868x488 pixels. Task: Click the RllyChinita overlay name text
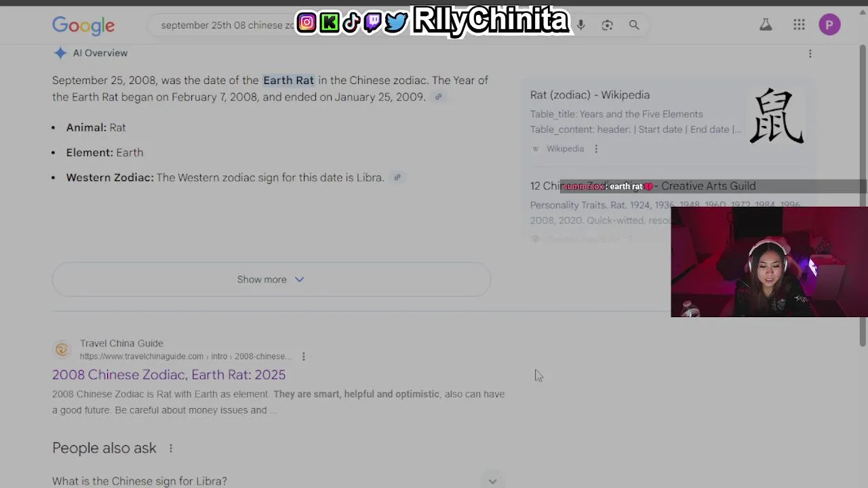[490, 21]
